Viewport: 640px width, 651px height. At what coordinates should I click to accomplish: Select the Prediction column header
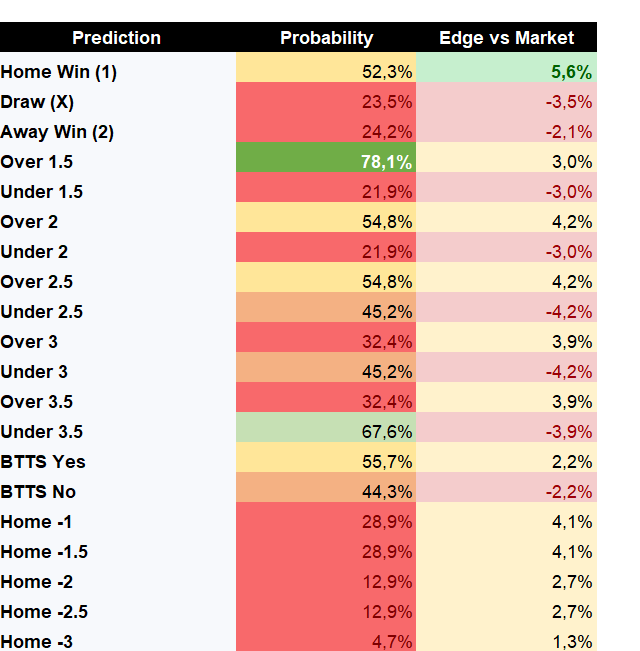(x=118, y=37)
